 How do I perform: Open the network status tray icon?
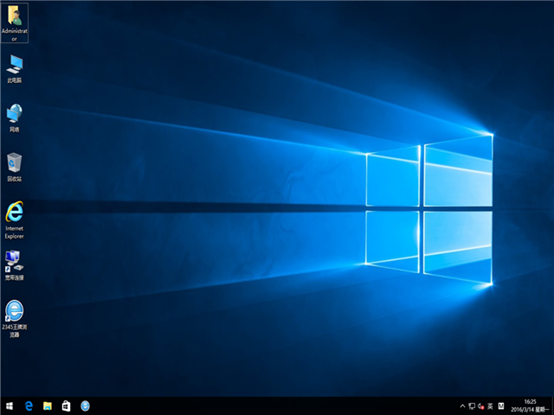pos(472,406)
